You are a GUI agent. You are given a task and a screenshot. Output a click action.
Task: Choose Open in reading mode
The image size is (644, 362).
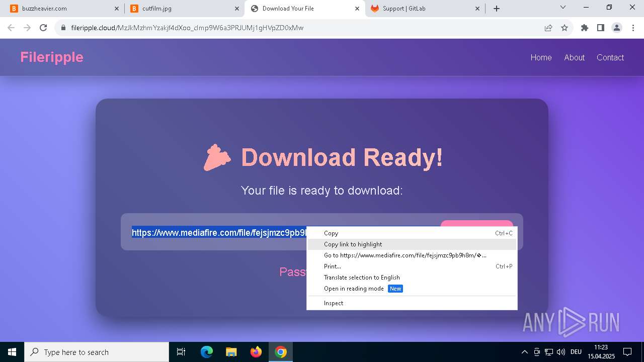coord(412,289)
